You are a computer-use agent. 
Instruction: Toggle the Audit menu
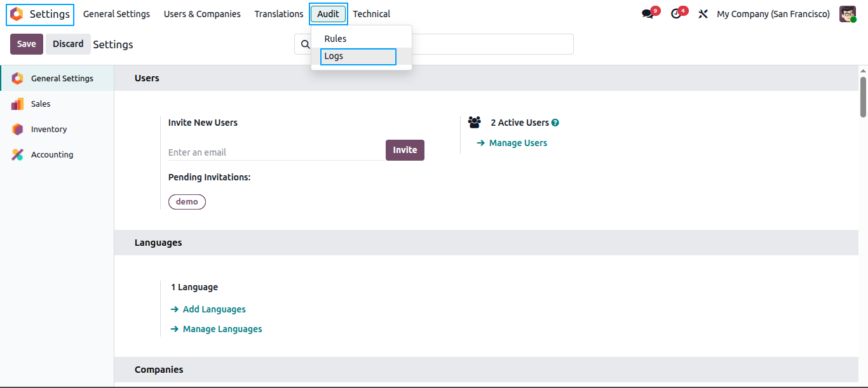pyautogui.click(x=329, y=14)
